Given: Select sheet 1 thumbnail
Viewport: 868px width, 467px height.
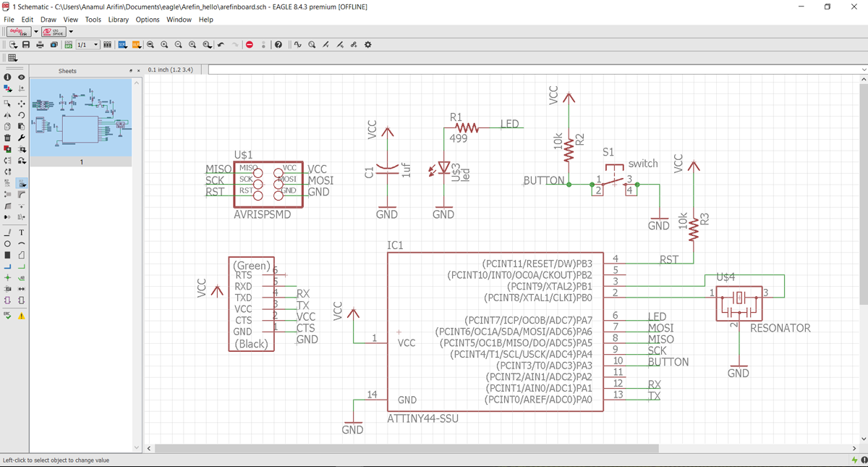Looking at the screenshot, I should click(81, 117).
